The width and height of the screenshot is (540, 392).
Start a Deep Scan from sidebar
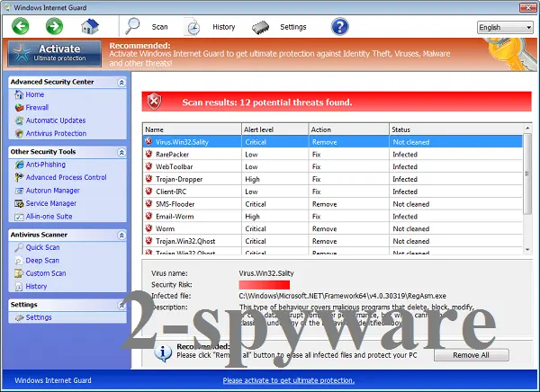click(42, 261)
